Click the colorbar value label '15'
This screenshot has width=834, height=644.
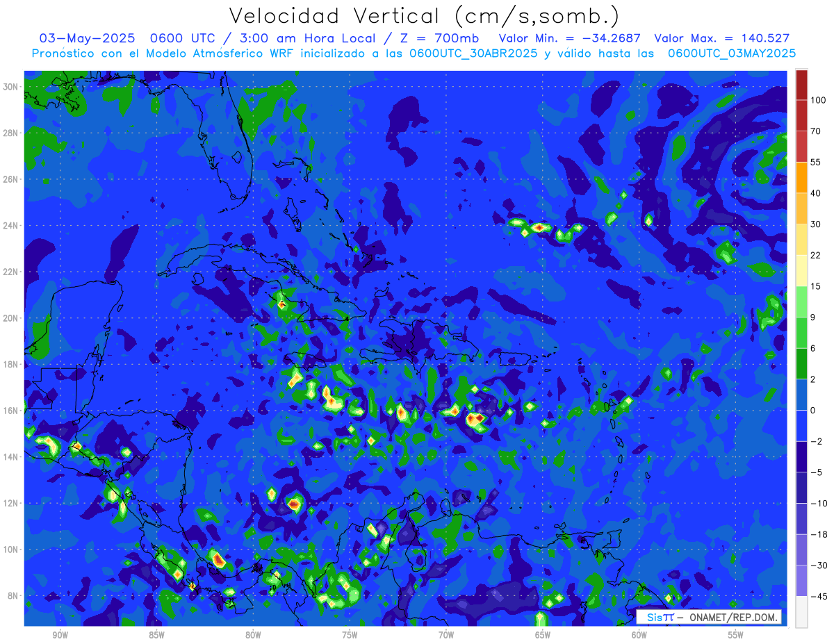click(816, 286)
